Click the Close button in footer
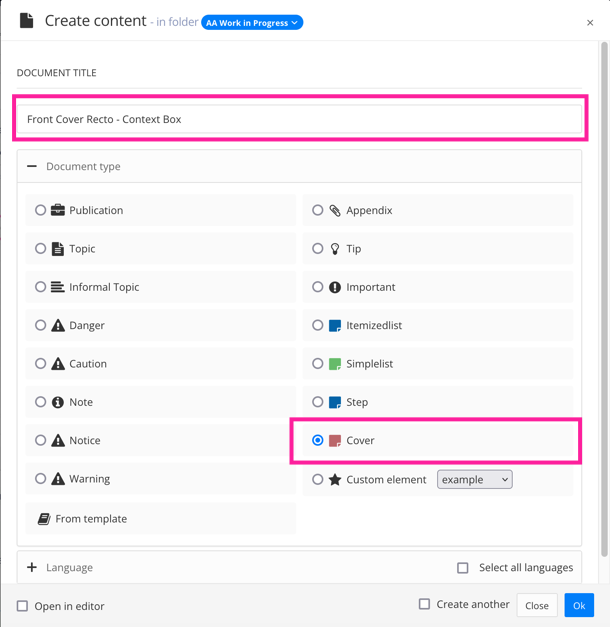Viewport: 610px width, 627px height. coord(537,605)
